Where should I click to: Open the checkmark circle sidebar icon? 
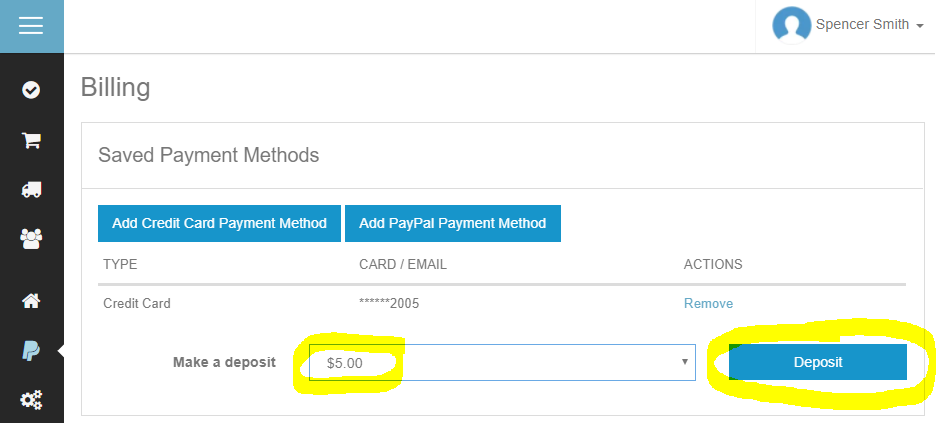(31, 91)
